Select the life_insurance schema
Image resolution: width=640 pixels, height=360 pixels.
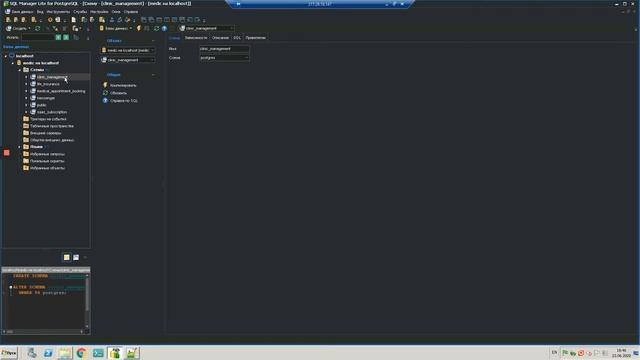48,84
